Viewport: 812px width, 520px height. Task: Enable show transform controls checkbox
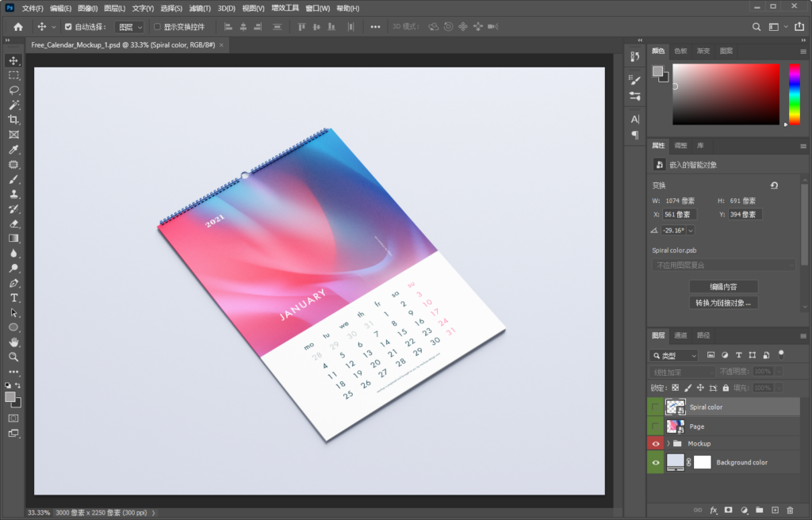tap(158, 27)
